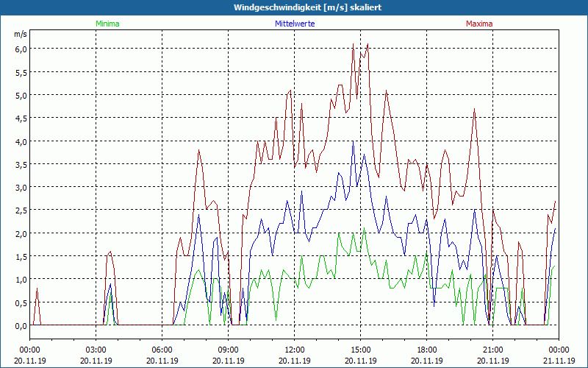The height and width of the screenshot is (368, 588).
Task: Select the 3,0 y-axis value
Action: tap(21, 187)
